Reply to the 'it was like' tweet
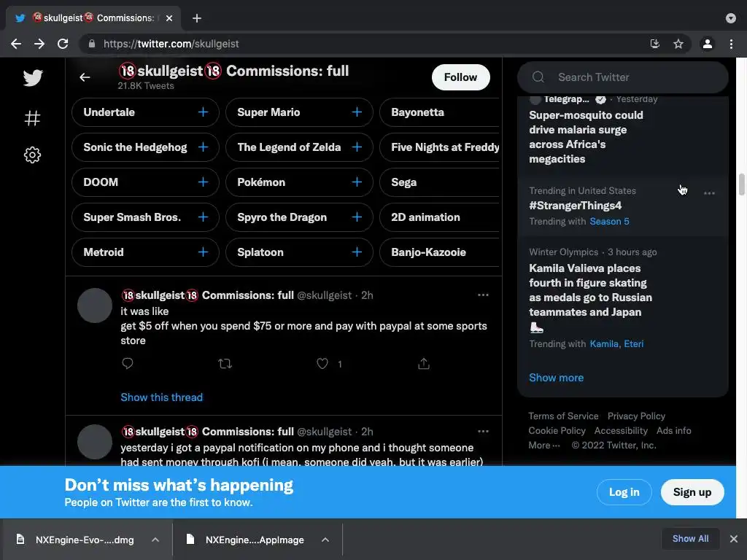Screen dimensions: 747x560 point(127,364)
